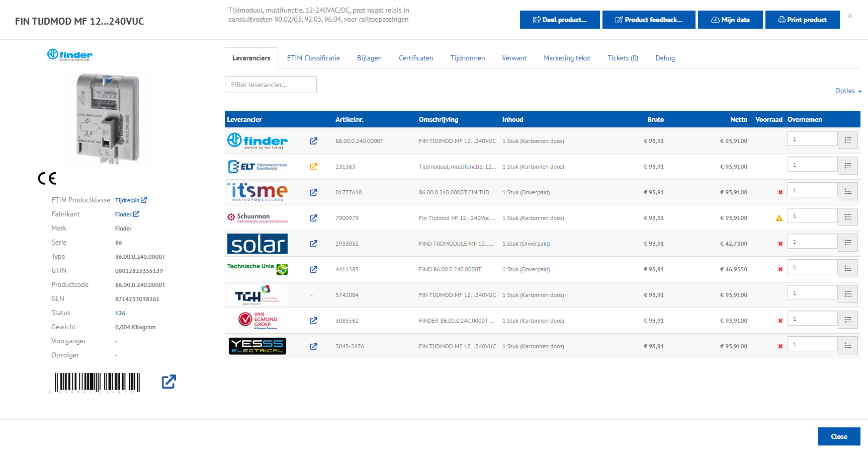Screen dimensions: 868x449
Task: Click quantity field in TGH row
Action: tap(812, 293)
